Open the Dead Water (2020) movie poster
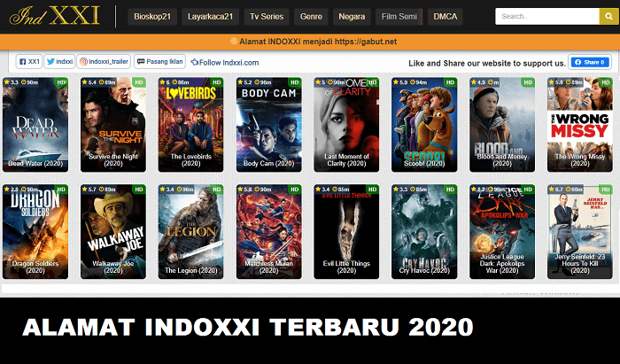Image resolution: width=620 pixels, height=364 pixels. point(35,125)
